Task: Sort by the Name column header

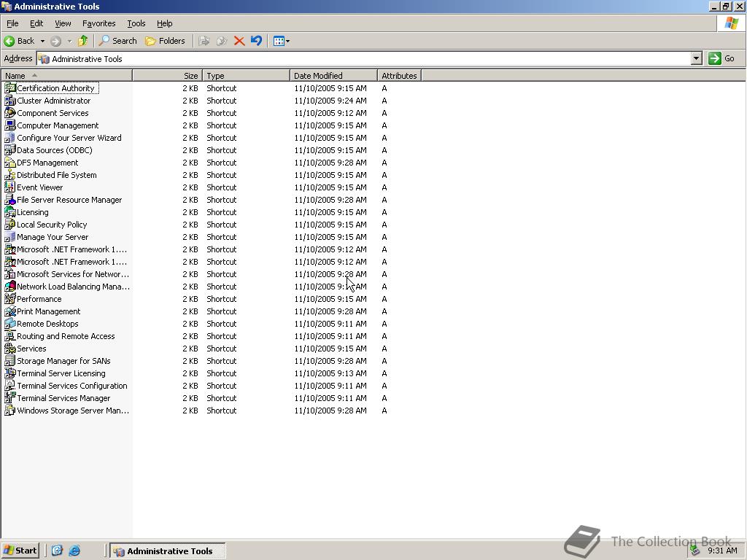Action: pyautogui.click(x=66, y=76)
